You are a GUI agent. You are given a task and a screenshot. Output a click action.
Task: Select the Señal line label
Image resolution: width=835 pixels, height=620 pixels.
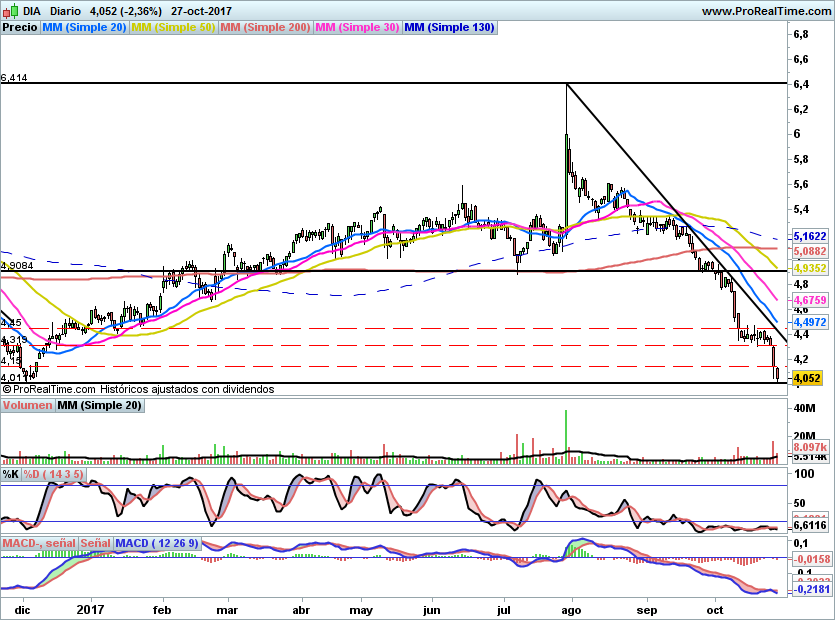96,543
